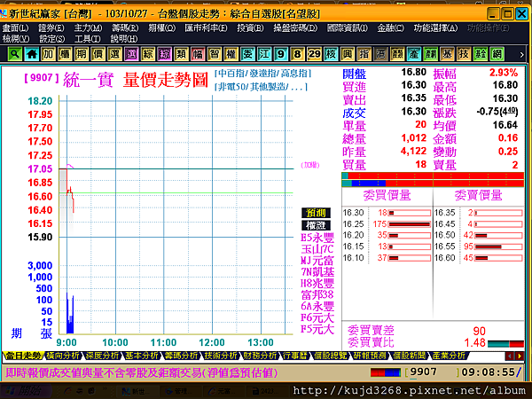Open the 玉山7C warrant link
Image resolution: width=532 pixels, height=399 pixels.
click(x=317, y=248)
